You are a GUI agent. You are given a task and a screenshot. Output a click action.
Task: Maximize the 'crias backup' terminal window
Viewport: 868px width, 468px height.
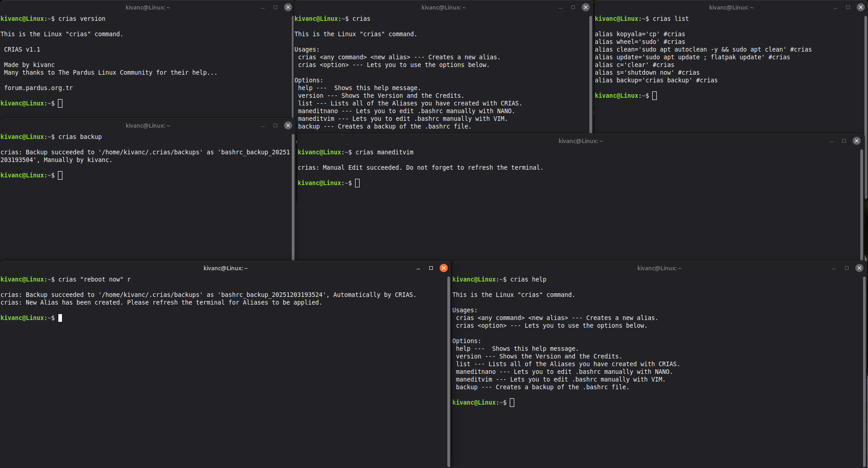tap(275, 125)
